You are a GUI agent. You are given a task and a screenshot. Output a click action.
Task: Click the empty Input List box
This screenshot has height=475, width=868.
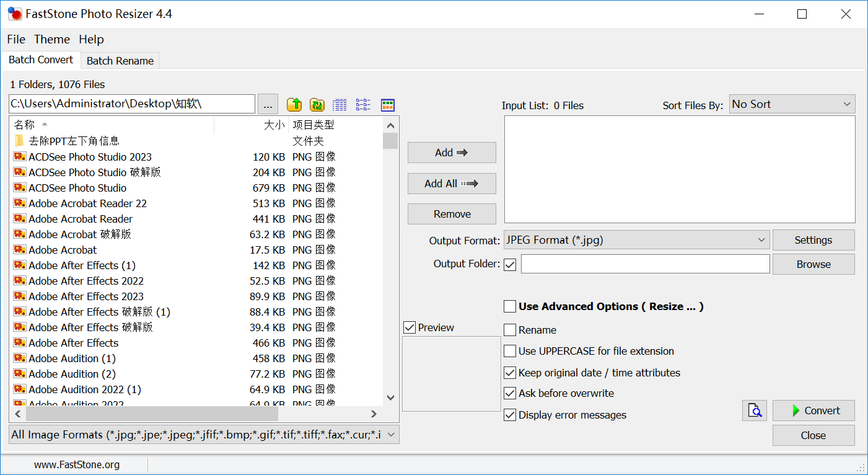click(680, 169)
